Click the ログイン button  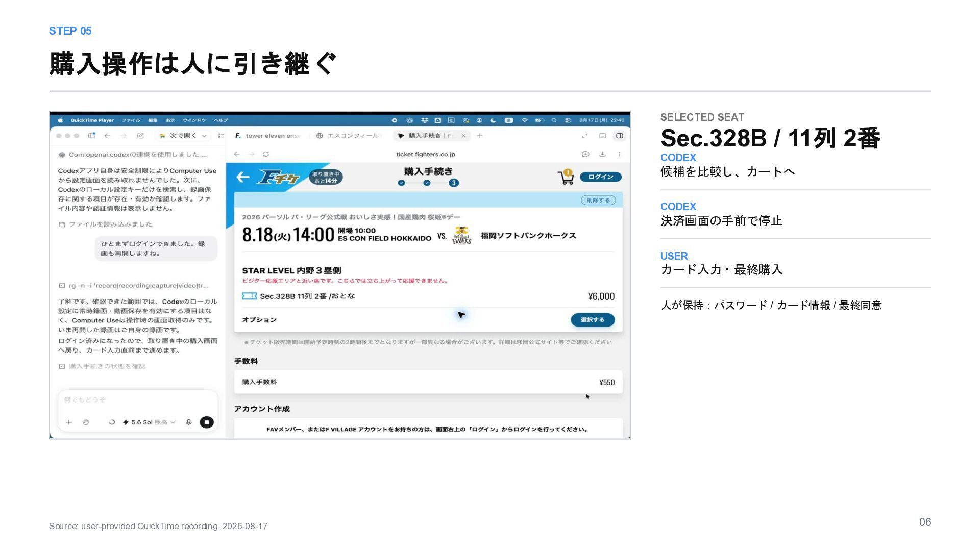(600, 177)
